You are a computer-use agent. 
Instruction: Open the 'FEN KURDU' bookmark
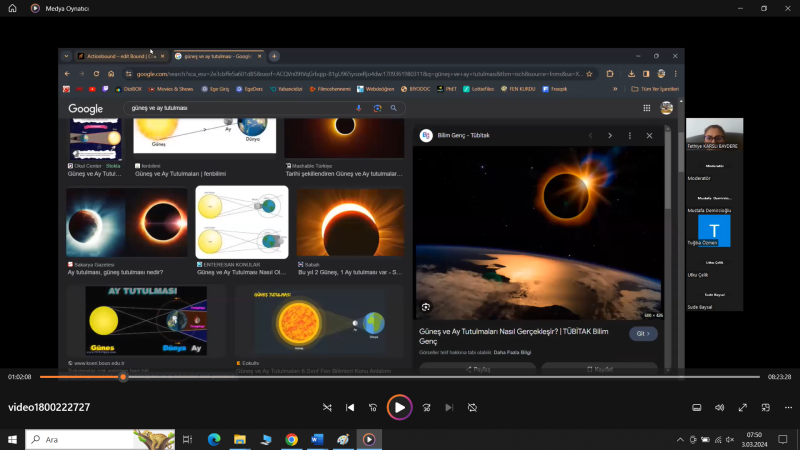pyautogui.click(x=518, y=89)
